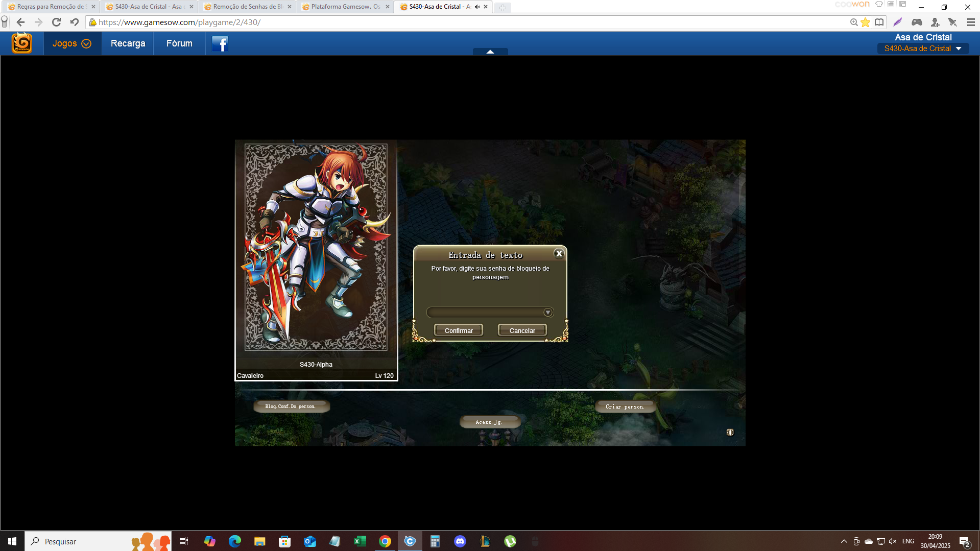Image resolution: width=980 pixels, height=551 pixels.
Task: Toggle the game sound speaker icon
Action: click(730, 432)
